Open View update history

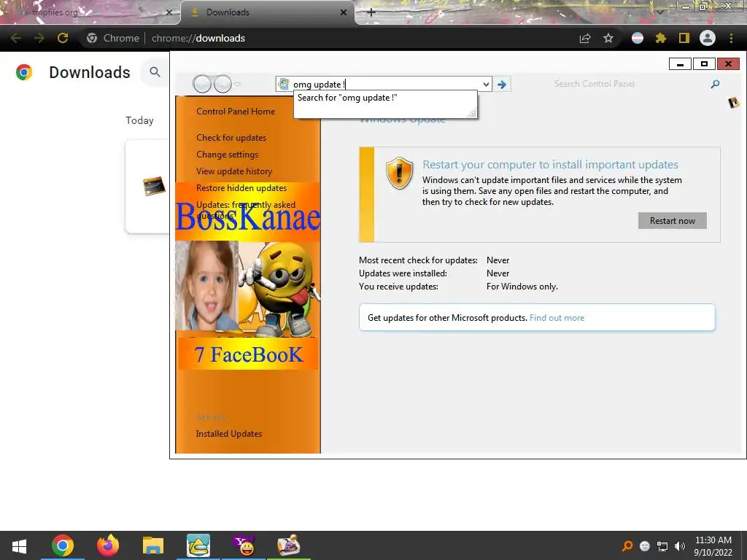pyautogui.click(x=234, y=171)
